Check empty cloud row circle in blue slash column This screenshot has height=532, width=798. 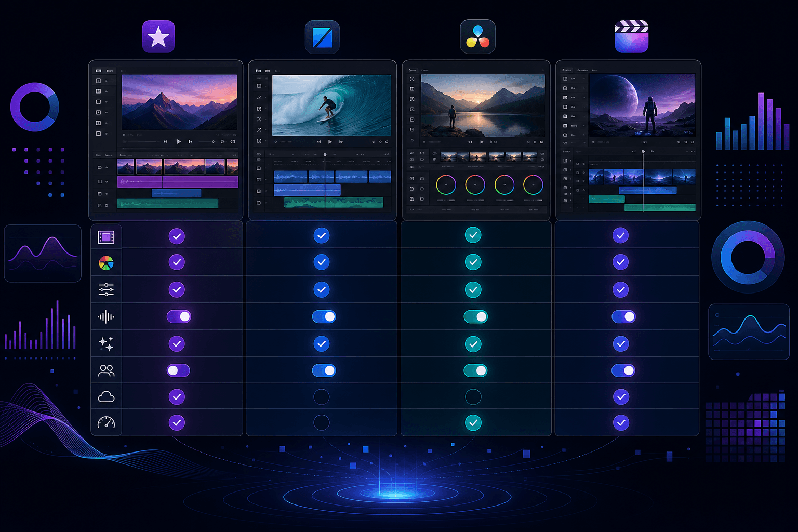(322, 397)
